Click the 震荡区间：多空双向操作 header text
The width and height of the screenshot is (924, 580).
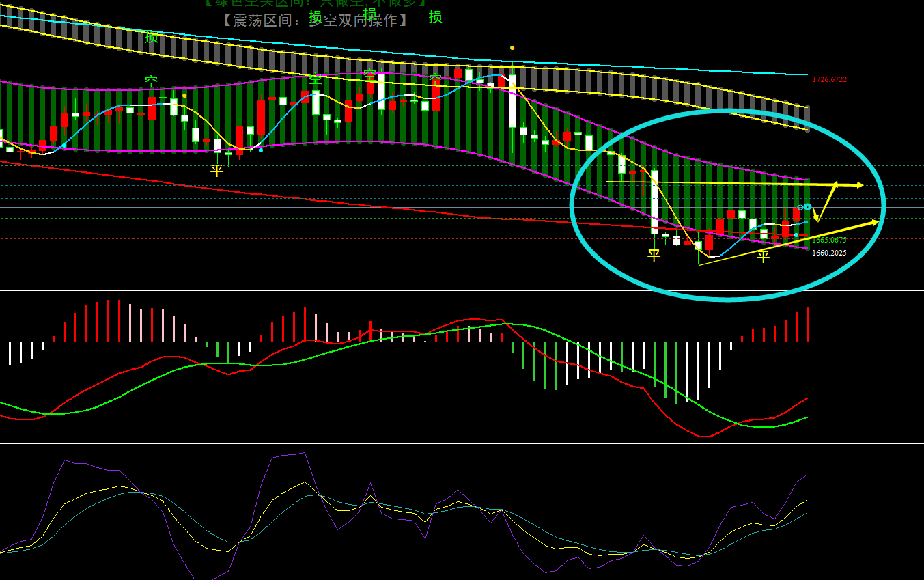315,20
